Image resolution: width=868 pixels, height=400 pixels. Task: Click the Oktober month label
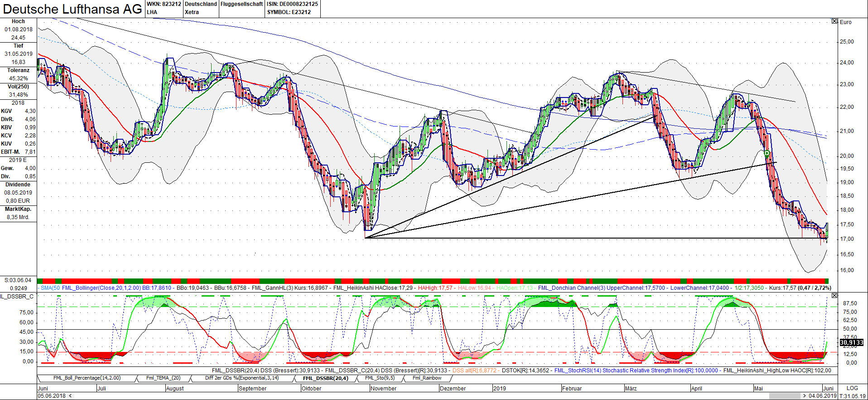coord(312,388)
